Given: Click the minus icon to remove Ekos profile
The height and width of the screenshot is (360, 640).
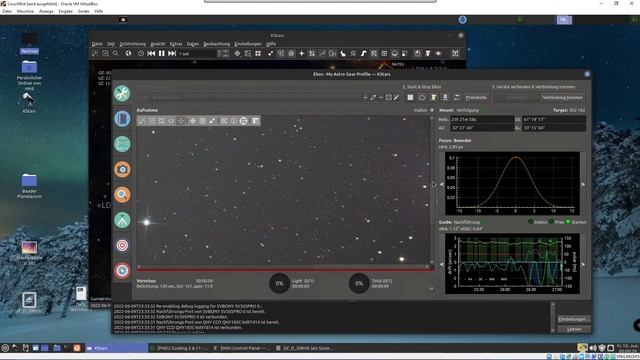Looking at the screenshot, I should [x=381, y=98].
